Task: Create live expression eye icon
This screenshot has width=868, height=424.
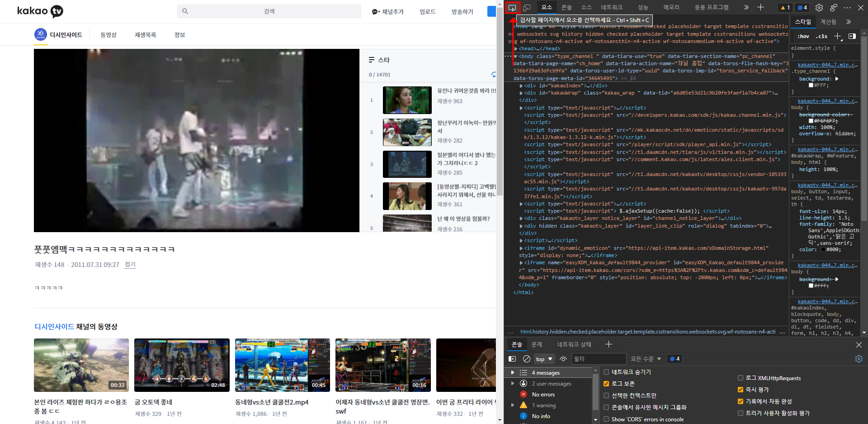Action: click(x=563, y=359)
